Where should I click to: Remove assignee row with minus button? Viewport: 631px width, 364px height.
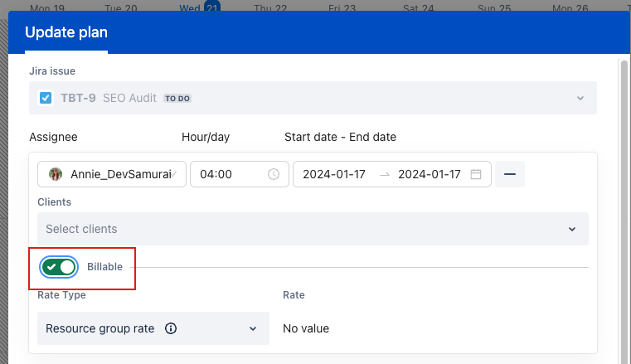pyautogui.click(x=510, y=174)
